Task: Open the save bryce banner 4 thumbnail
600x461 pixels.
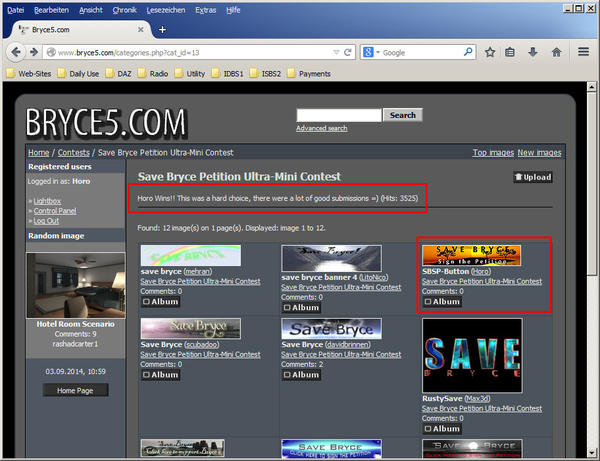Action: (331, 258)
